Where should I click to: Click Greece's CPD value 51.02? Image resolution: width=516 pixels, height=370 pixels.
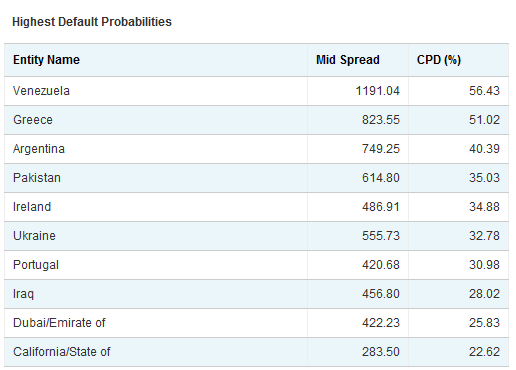coord(484,120)
